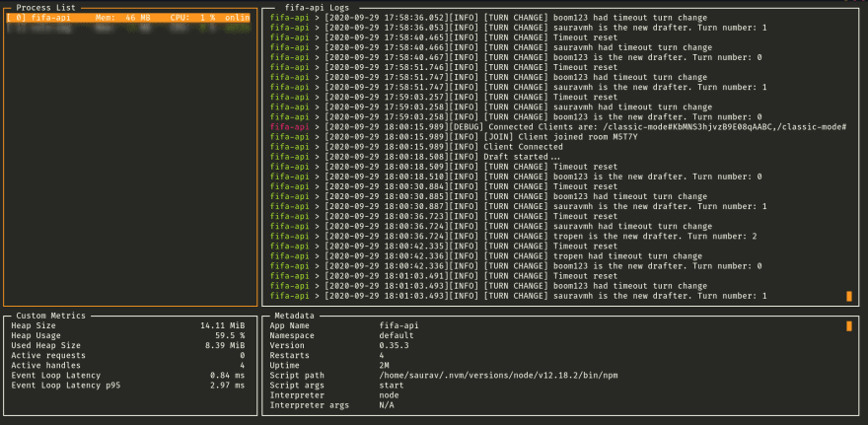
Task: Click the Used Heap Size metric row
Action: [128, 346]
